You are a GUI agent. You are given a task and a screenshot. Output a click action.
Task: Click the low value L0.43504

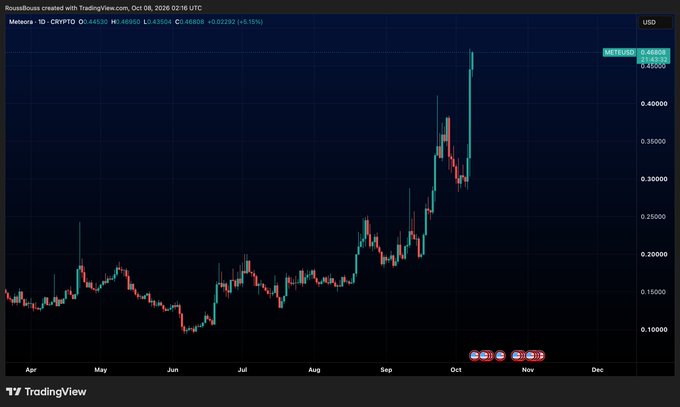[x=157, y=22]
